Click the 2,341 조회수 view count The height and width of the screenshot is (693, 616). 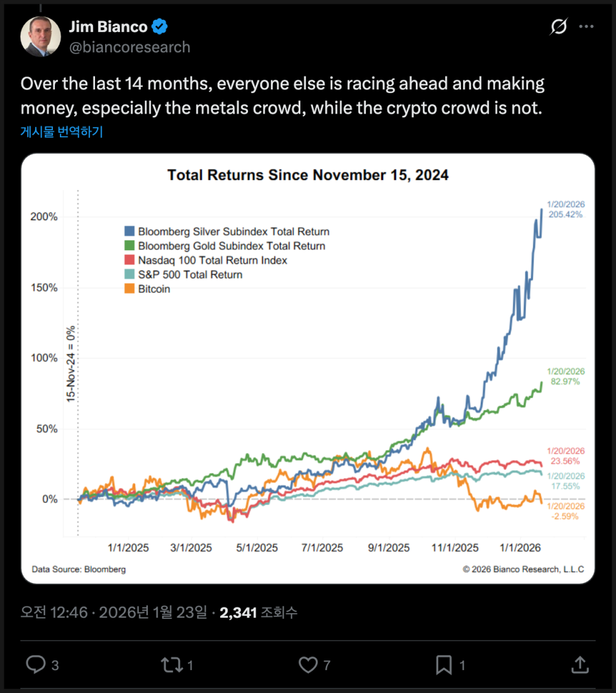coord(258,613)
